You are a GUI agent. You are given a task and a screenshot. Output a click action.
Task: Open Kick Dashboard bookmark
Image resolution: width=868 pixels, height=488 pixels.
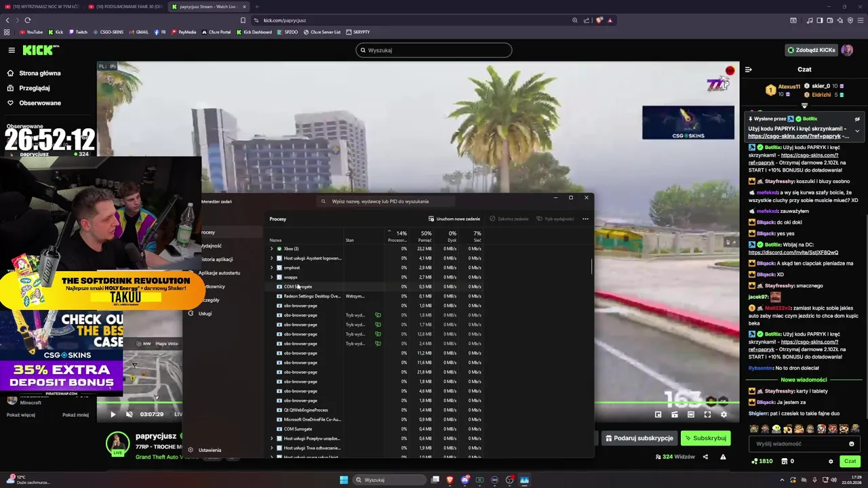pos(254,32)
